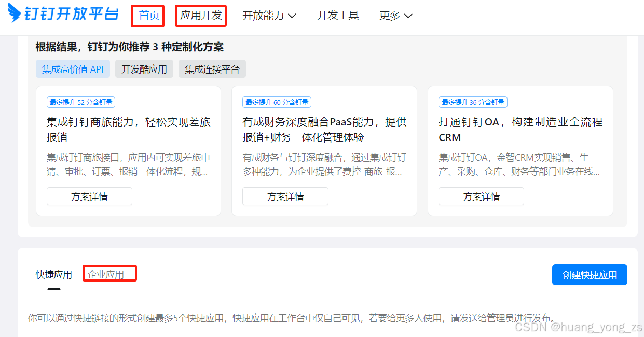Image resolution: width=644 pixels, height=337 pixels.
Task: Click title 集成钉钉商旅能力，轻松实现差旅报销
Action: pyautogui.click(x=129, y=130)
